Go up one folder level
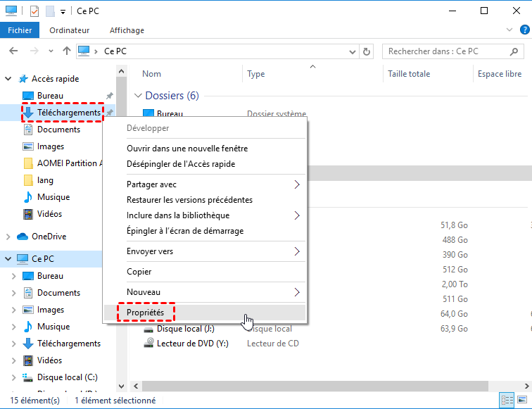This screenshot has width=532, height=409. coord(66,51)
